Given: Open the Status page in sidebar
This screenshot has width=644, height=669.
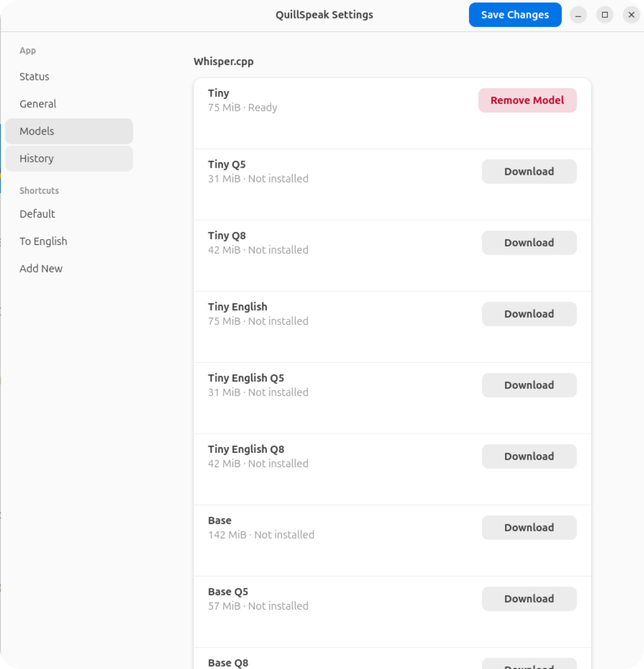Looking at the screenshot, I should [69, 77].
